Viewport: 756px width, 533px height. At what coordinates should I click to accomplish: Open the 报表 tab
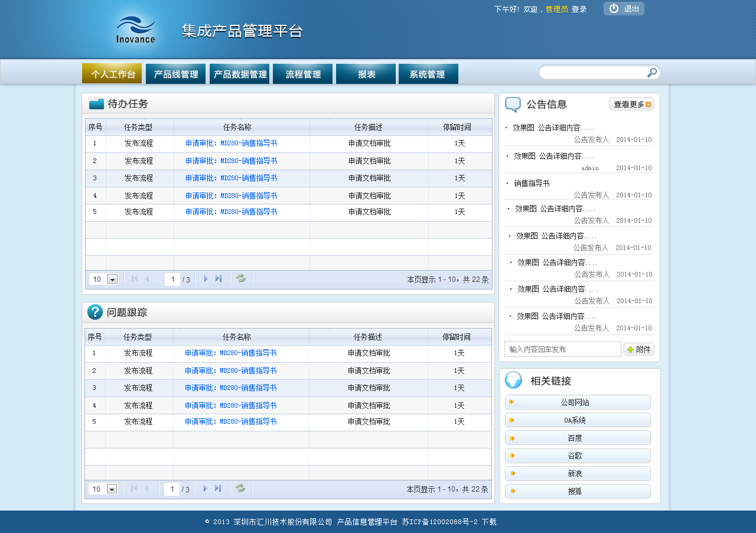click(x=366, y=74)
